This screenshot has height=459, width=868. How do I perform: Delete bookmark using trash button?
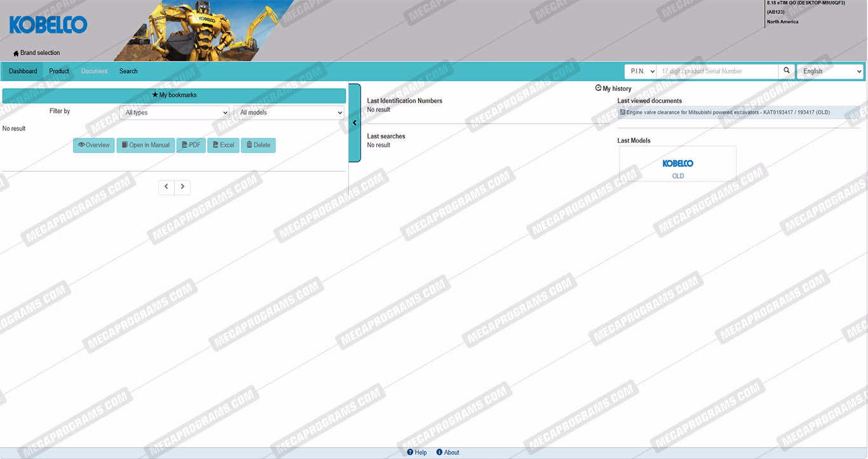[x=258, y=145]
